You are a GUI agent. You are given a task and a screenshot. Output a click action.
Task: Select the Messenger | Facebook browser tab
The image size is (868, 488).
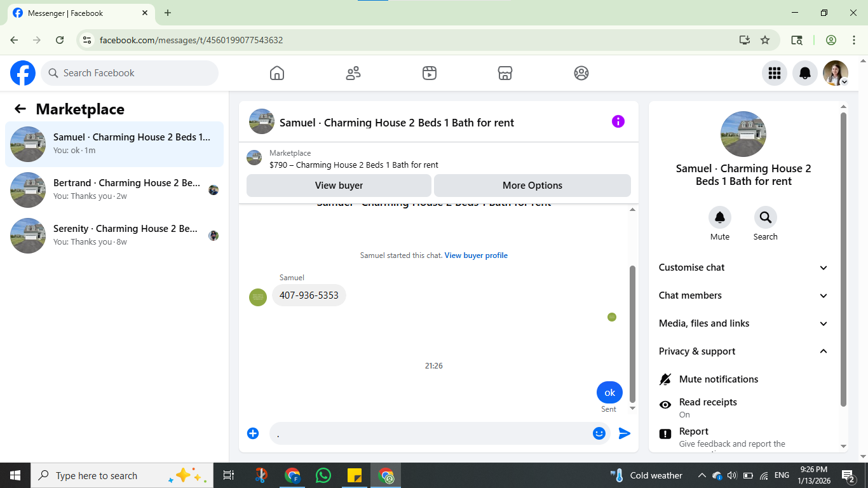pos(81,13)
